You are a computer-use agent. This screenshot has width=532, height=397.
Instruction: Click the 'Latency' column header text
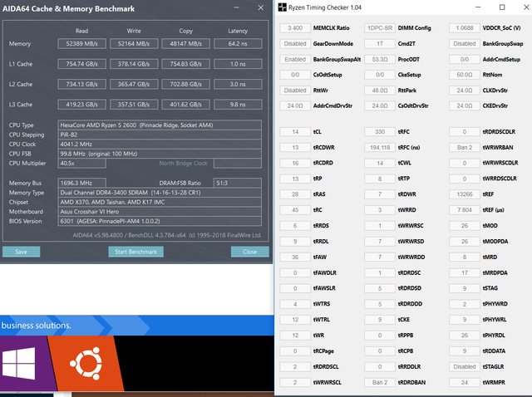tap(238, 31)
